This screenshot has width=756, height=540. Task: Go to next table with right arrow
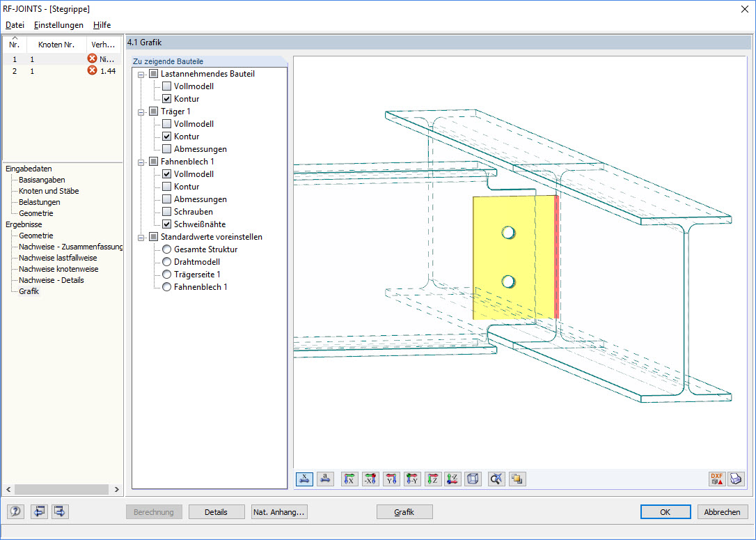click(60, 511)
